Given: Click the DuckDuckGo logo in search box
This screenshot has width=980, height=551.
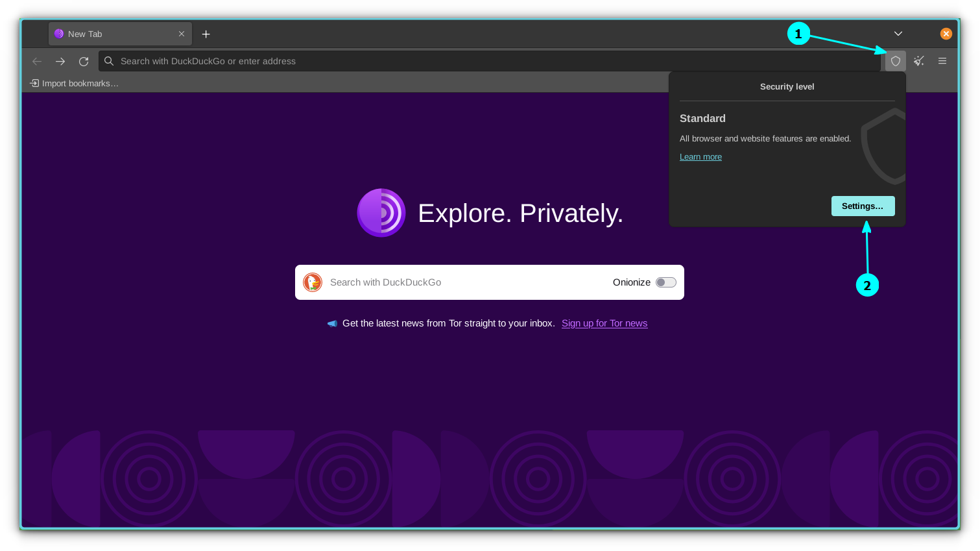Looking at the screenshot, I should click(313, 282).
